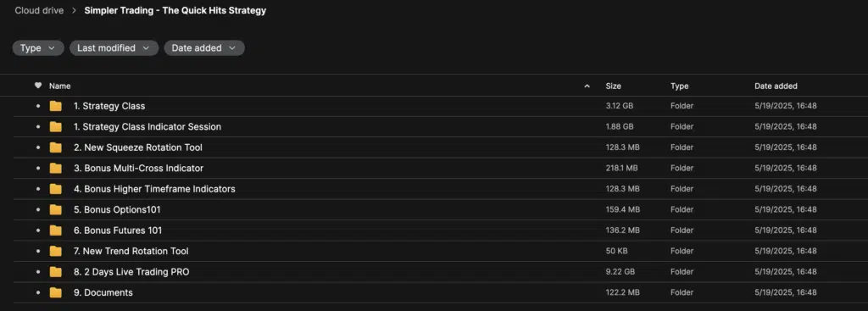The image size is (868, 311).
Task: Click the heart favorites icon in header
Action: click(x=38, y=86)
